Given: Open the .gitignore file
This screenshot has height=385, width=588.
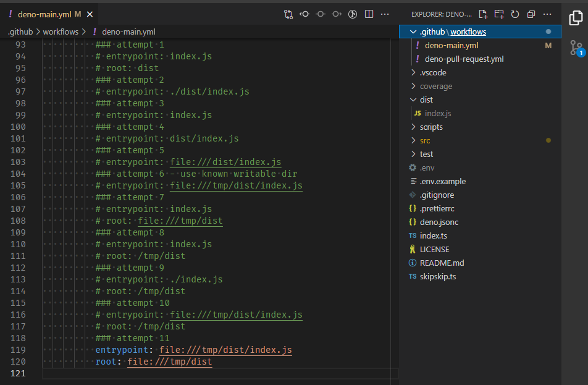Looking at the screenshot, I should 480,195.
